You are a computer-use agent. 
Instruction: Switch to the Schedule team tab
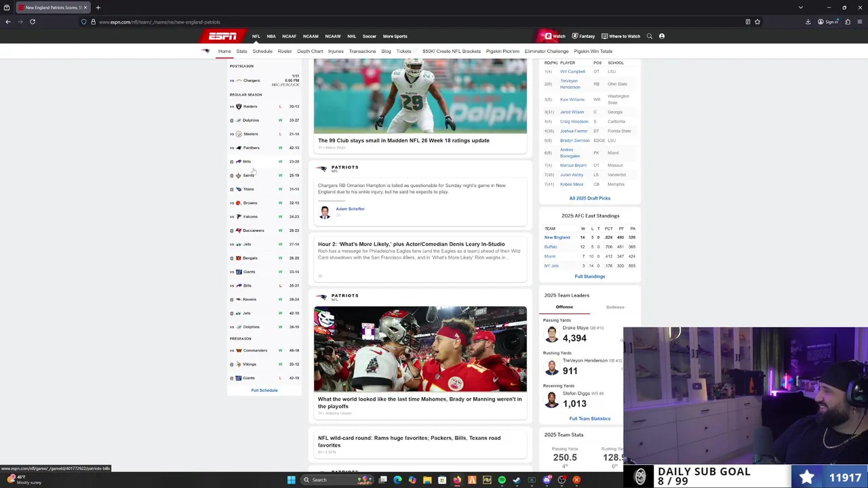coord(262,52)
